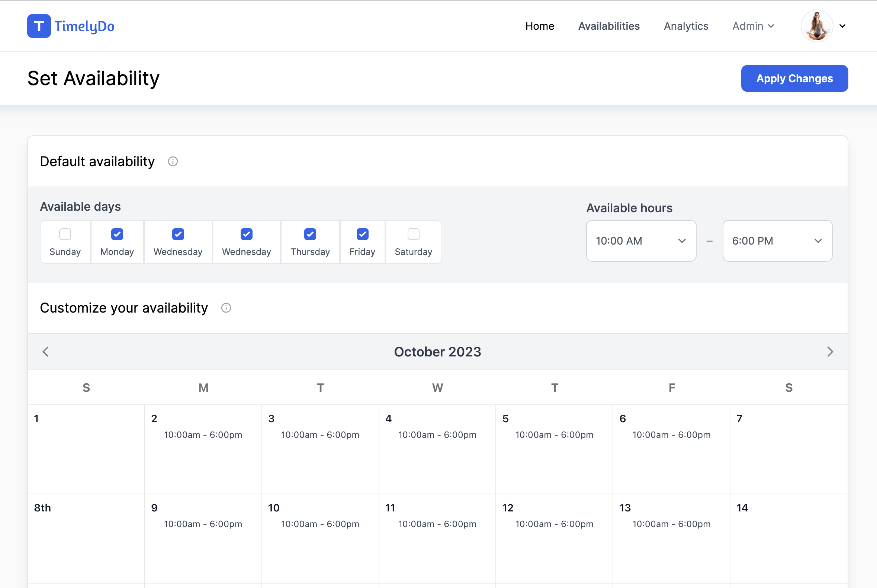Click the 10:00am - 6:00pm slot on October 6
The height and width of the screenshot is (588, 877).
(x=671, y=435)
